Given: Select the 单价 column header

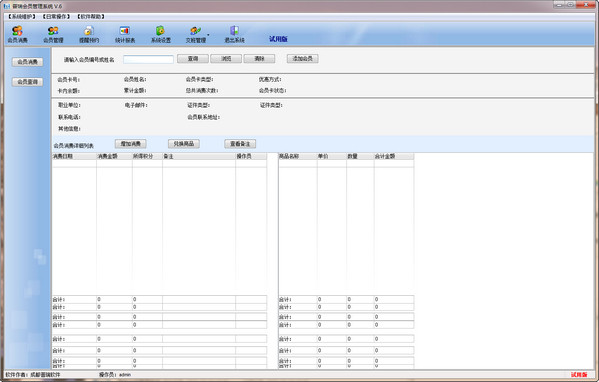Looking at the screenshot, I should click(332, 156).
